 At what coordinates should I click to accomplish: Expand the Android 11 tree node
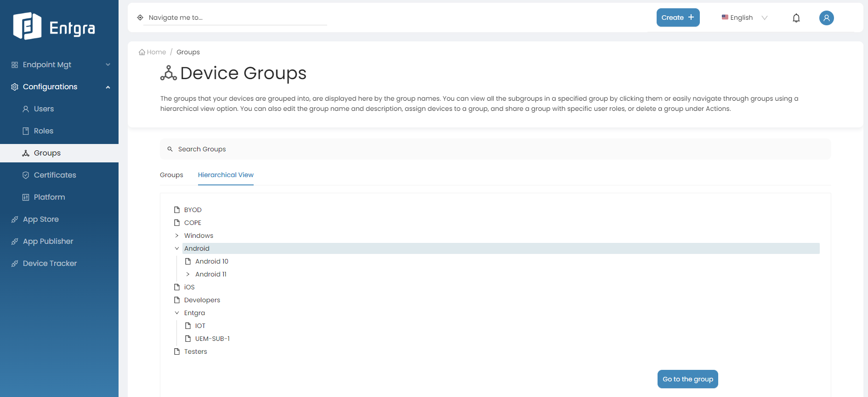tap(188, 274)
